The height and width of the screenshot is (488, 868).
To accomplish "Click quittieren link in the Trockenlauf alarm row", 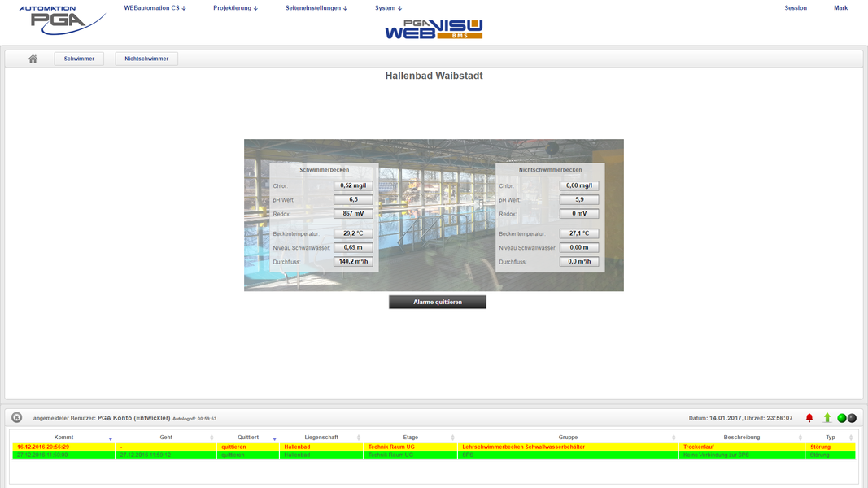I will [233, 447].
